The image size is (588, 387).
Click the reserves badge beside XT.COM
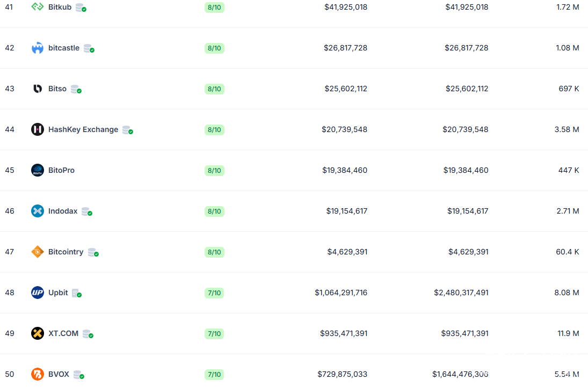tap(88, 334)
